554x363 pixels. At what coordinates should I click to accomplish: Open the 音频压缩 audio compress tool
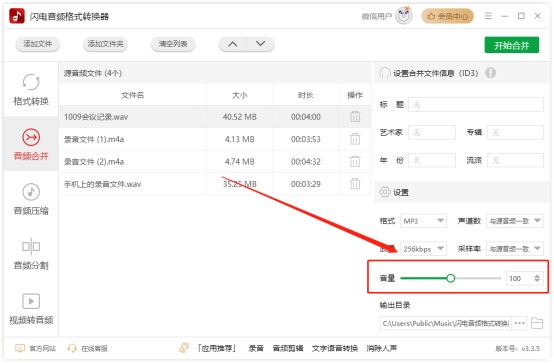pyautogui.click(x=31, y=199)
